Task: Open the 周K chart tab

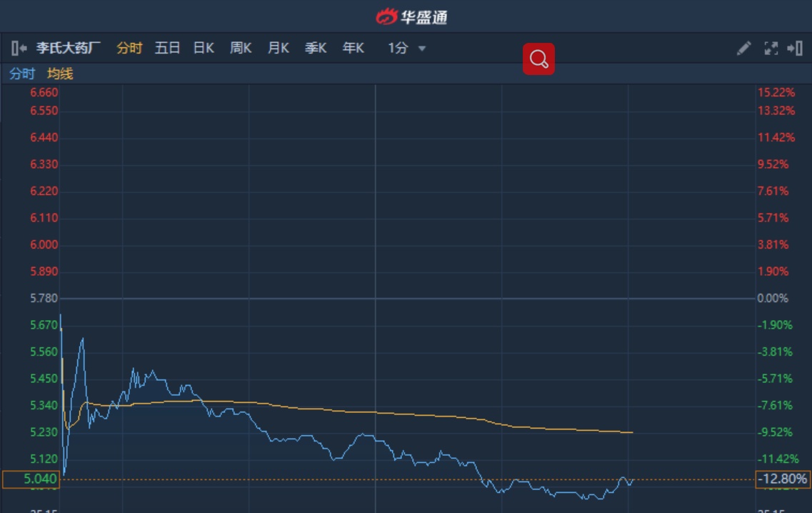Action: click(241, 49)
